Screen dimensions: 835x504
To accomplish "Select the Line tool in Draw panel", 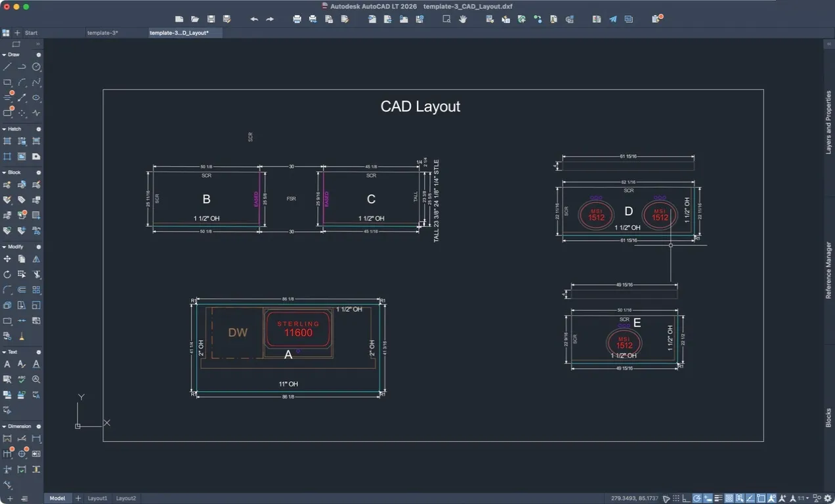I will click(7, 67).
